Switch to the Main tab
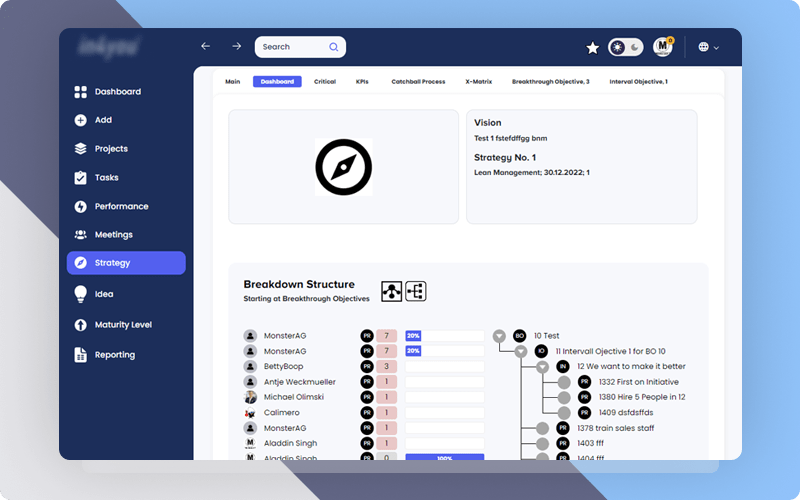The height and width of the screenshot is (500, 800). [x=233, y=82]
